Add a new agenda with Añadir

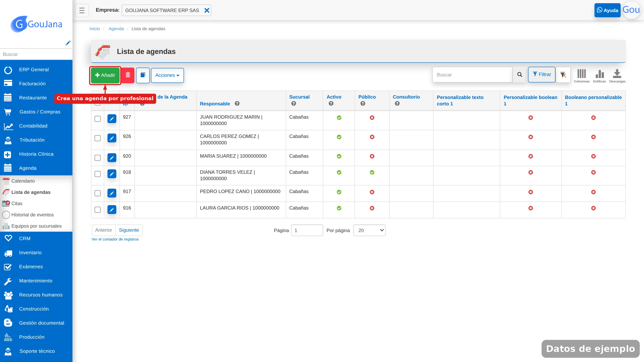point(105,75)
